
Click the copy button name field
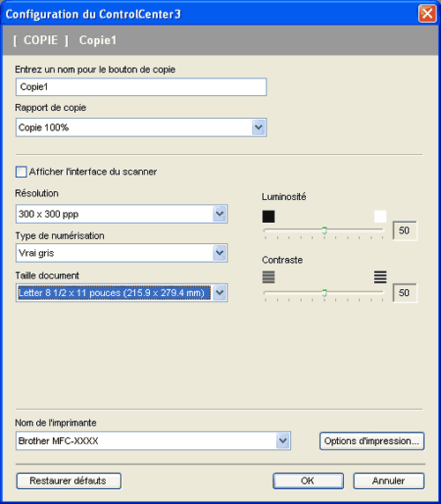tap(141, 86)
